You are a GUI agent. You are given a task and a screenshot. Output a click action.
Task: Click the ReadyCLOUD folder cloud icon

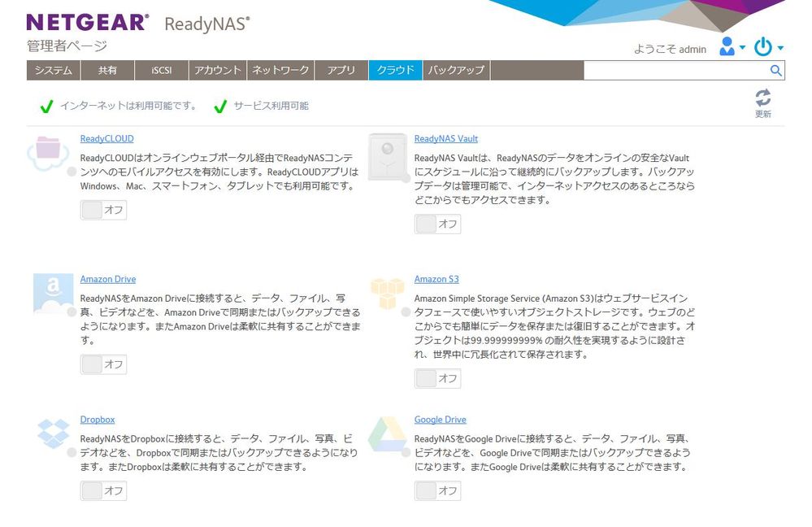click(48, 153)
